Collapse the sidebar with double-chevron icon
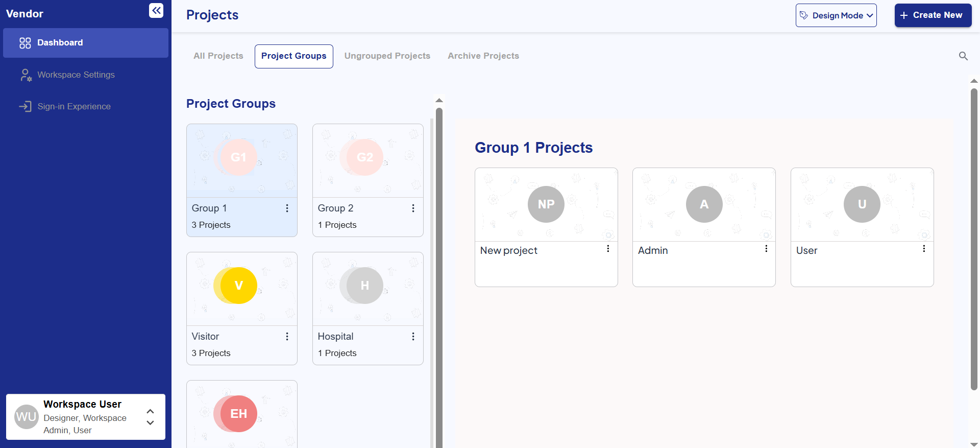 point(156,11)
